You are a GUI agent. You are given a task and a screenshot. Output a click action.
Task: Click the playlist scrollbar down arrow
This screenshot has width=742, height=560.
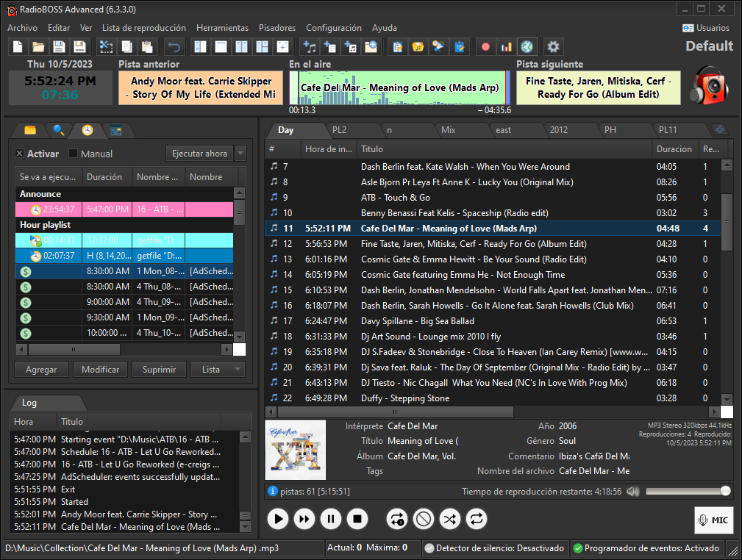click(x=727, y=399)
